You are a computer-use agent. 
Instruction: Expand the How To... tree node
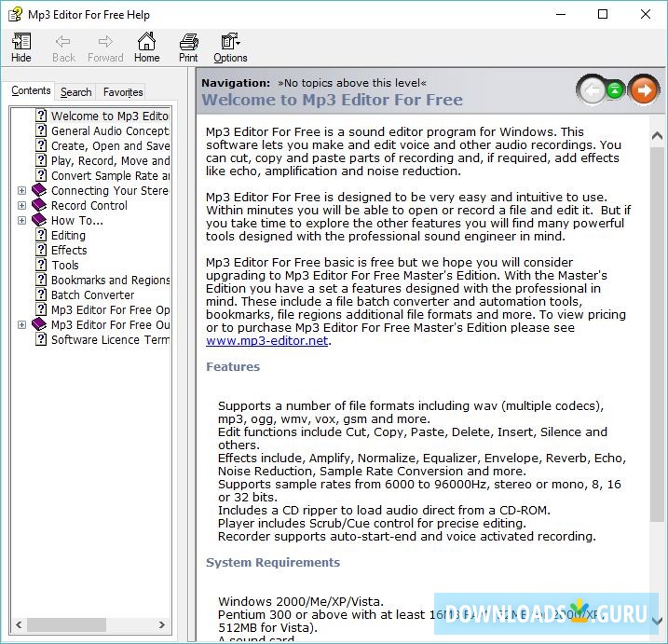[x=21, y=220]
